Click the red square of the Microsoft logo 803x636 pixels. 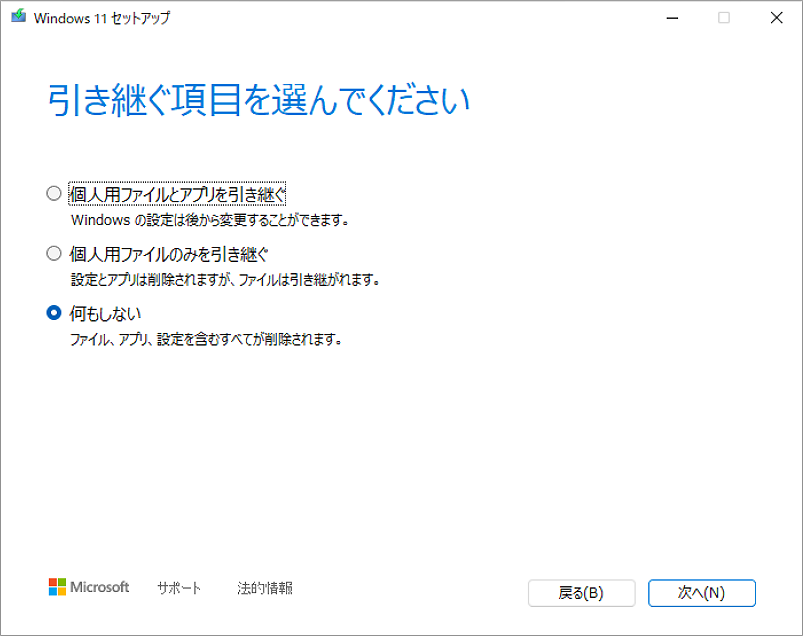pyautogui.click(x=52, y=583)
